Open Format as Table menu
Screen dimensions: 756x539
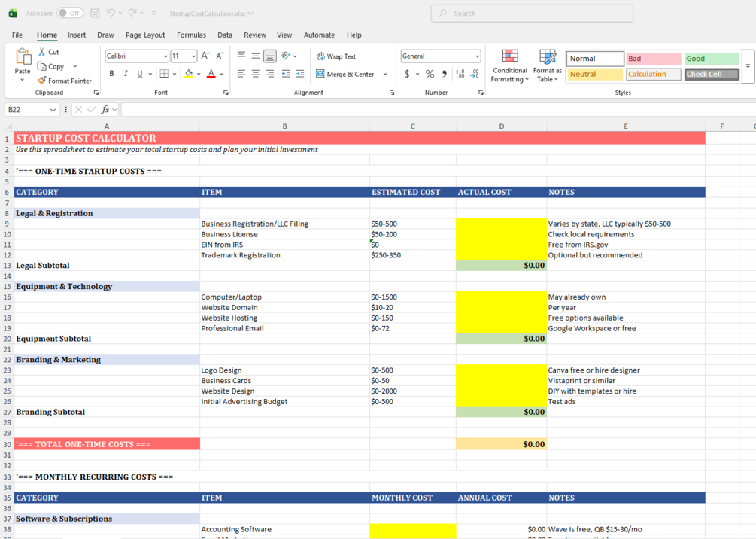[x=547, y=66]
